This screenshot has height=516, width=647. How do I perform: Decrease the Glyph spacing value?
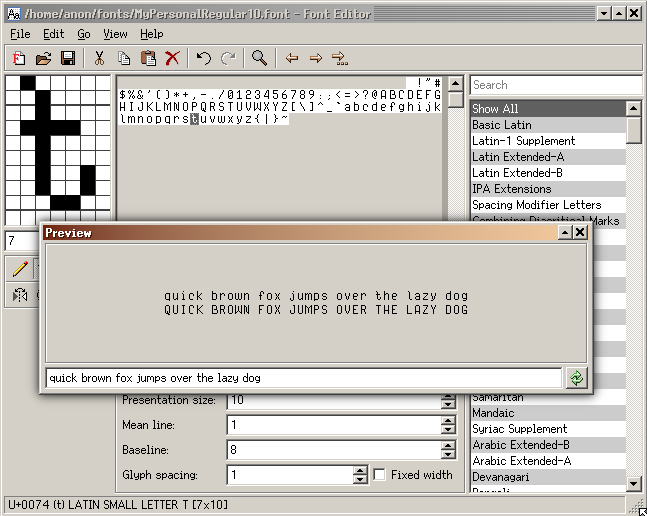pos(360,480)
